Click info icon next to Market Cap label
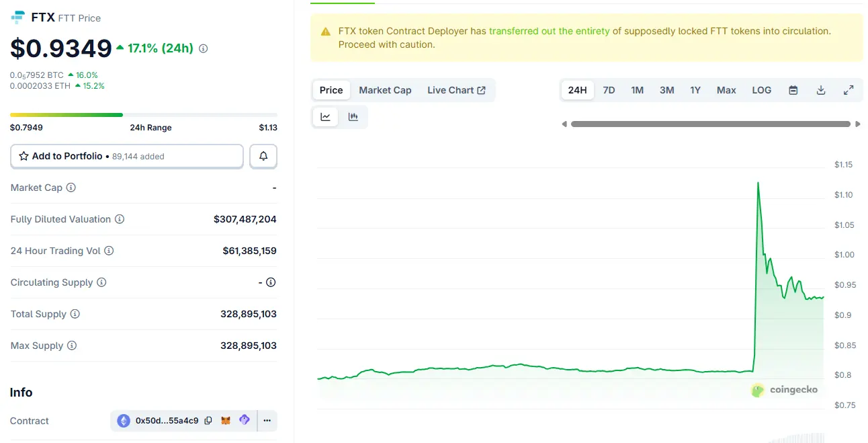Viewport: 868px width, 443px height. click(x=71, y=188)
